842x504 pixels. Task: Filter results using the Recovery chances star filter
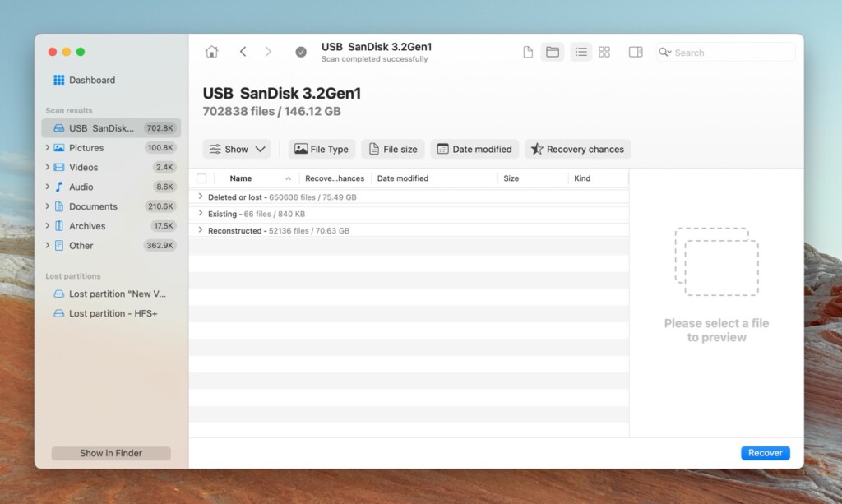point(576,149)
